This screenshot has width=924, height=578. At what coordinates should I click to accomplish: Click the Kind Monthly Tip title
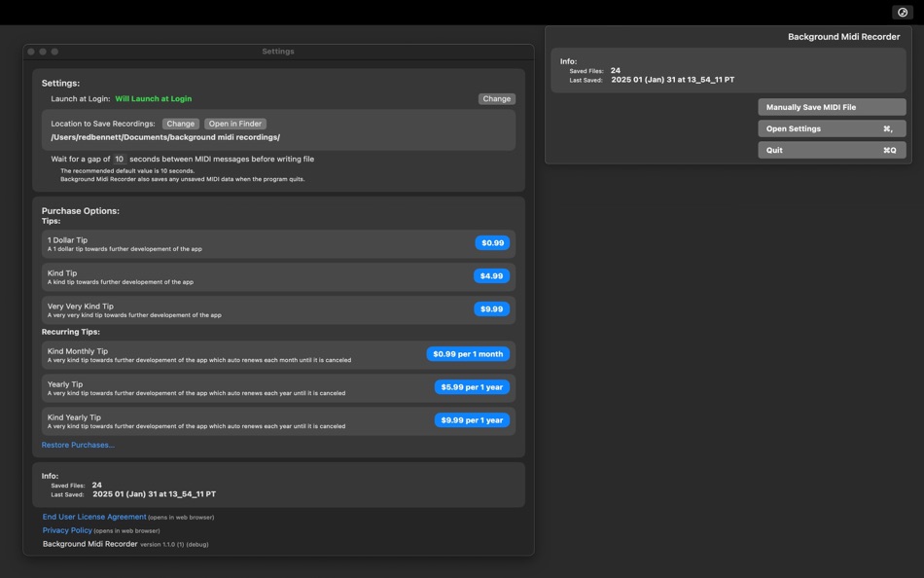(x=78, y=351)
